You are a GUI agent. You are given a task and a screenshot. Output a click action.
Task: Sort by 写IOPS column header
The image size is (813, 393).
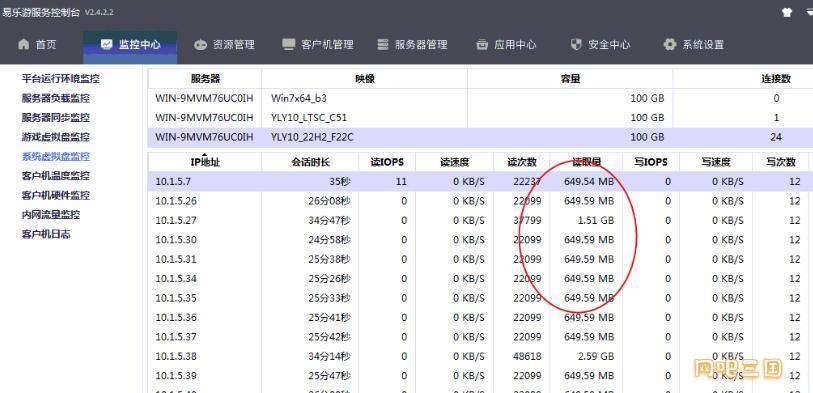pos(651,162)
